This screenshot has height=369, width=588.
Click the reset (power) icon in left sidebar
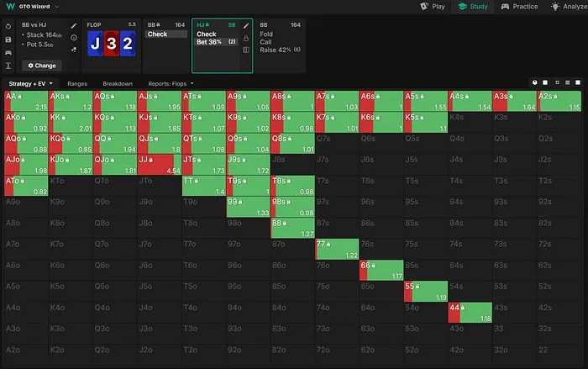[x=8, y=26]
